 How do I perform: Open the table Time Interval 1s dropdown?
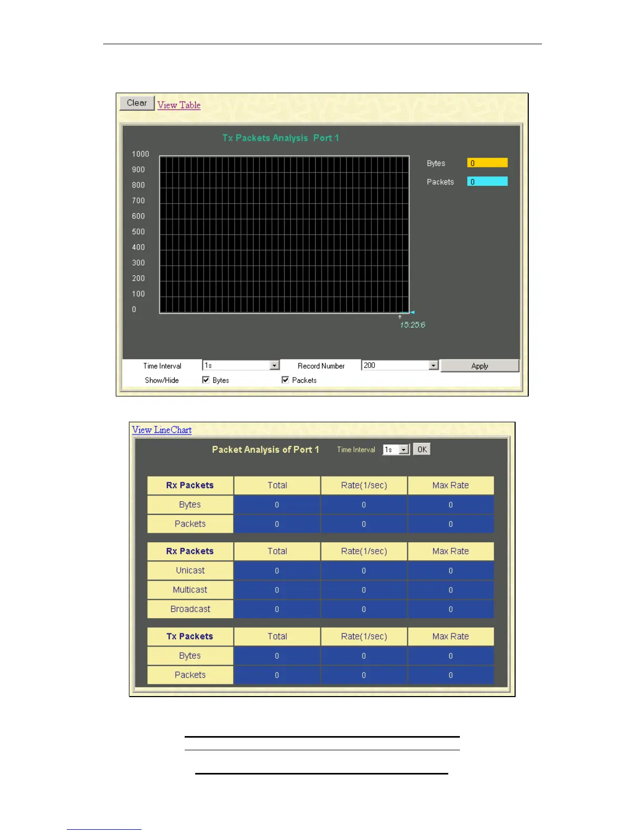click(396, 450)
